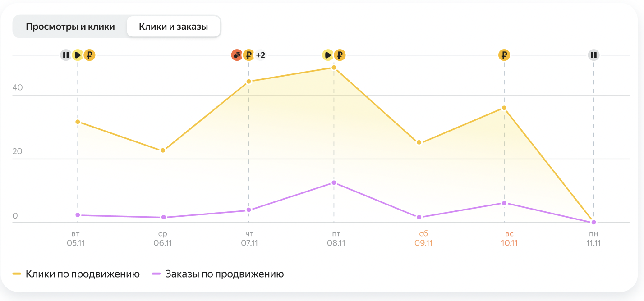The image size is (644, 301).
Task: Click the ruble icon above 05.11
Action: tap(89, 55)
